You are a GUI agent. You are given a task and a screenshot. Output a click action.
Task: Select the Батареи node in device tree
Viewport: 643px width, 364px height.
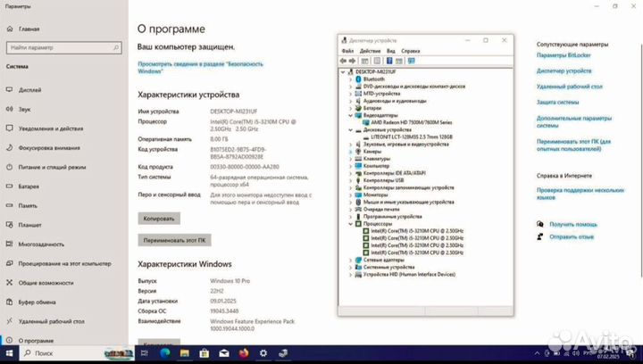[x=372, y=108]
